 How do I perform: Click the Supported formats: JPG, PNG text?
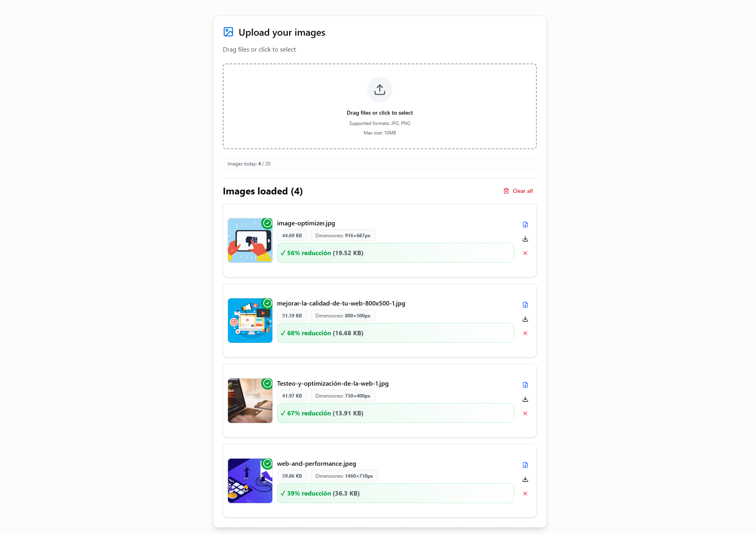(379, 123)
